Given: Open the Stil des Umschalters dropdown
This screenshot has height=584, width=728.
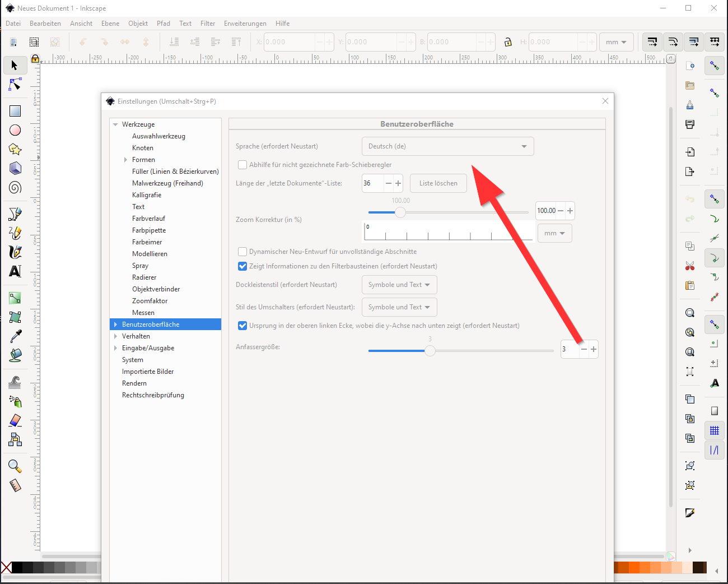Looking at the screenshot, I should (399, 307).
